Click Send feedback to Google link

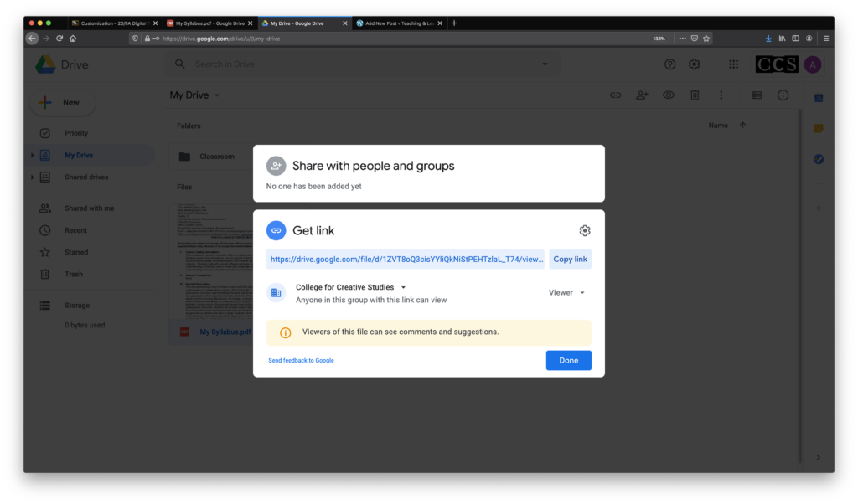coord(301,361)
